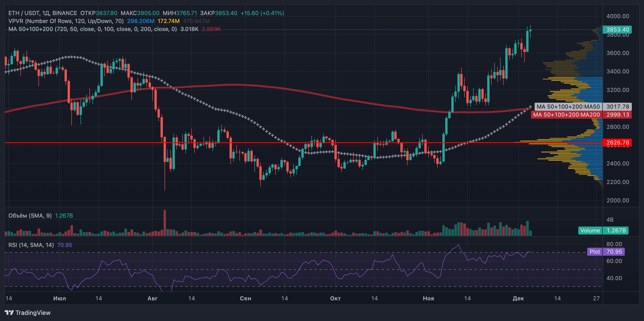This screenshot has height=321, width=644.
Task: Click the 4000.00 level on price scale
Action: coord(617,16)
